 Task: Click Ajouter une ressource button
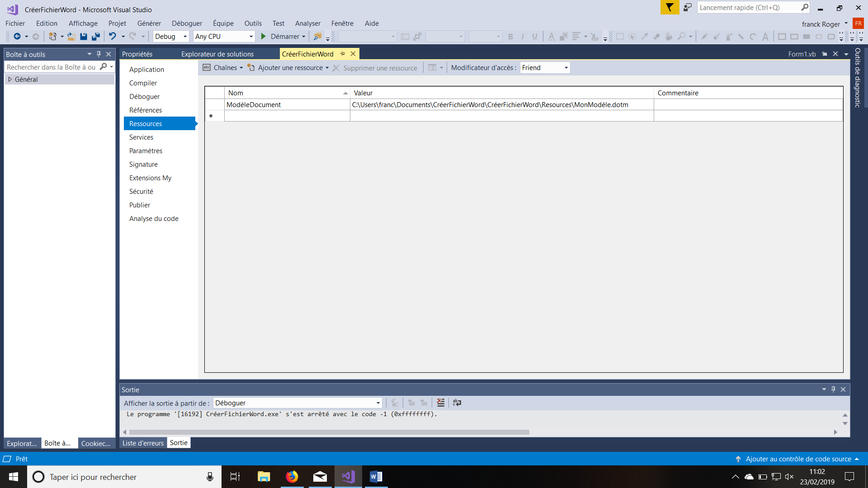tap(290, 67)
